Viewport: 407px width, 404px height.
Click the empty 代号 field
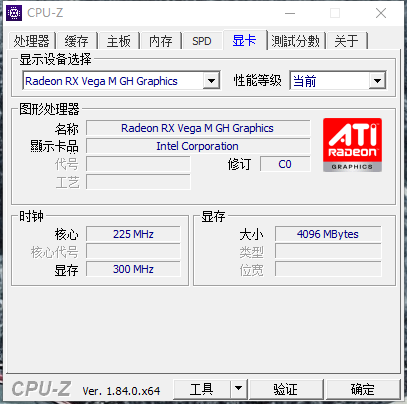coord(138,164)
